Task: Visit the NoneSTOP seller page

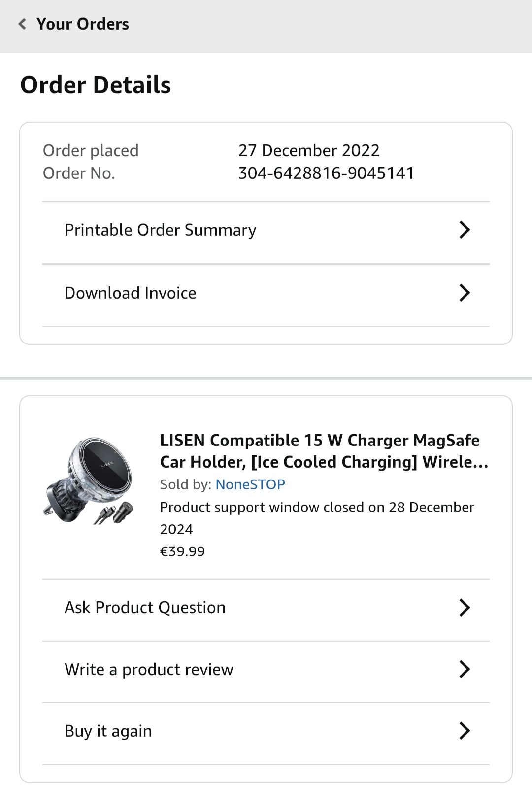Action: (x=250, y=484)
